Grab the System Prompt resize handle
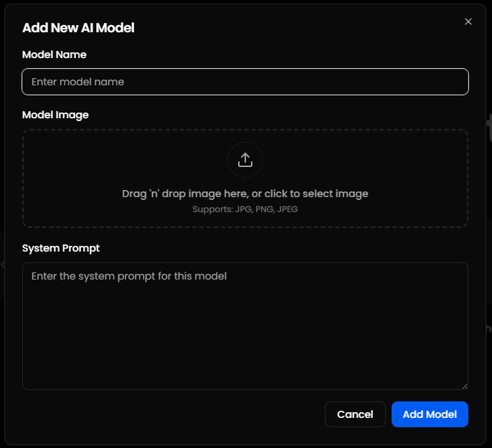This screenshot has height=448, width=492. point(464,386)
